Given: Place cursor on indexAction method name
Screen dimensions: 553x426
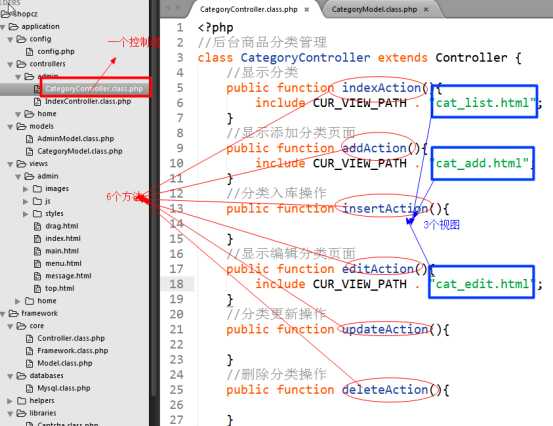Looking at the screenshot, I should pyautogui.click(x=382, y=87).
